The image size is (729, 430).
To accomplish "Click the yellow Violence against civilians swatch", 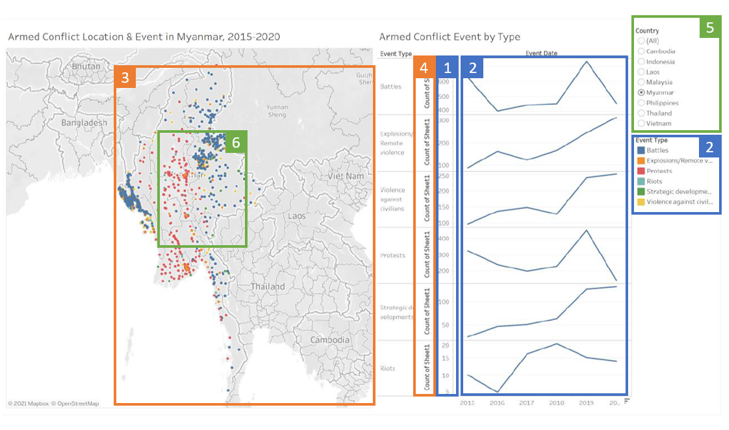I will point(639,201).
